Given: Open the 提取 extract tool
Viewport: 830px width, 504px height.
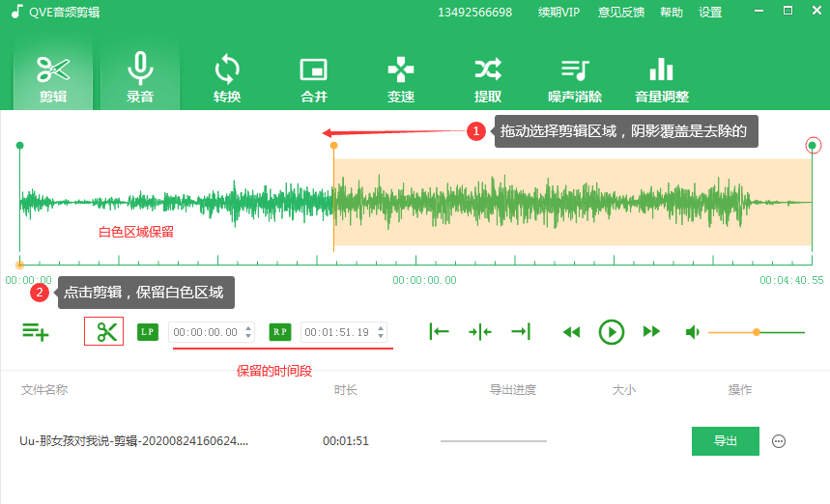Looking at the screenshot, I should pyautogui.click(x=488, y=77).
